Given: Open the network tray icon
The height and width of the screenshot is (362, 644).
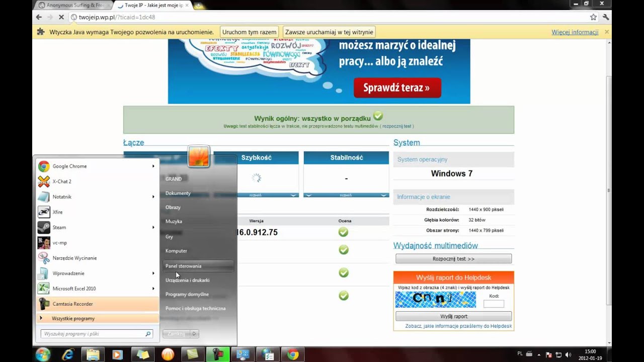Looking at the screenshot, I should coord(558,354).
